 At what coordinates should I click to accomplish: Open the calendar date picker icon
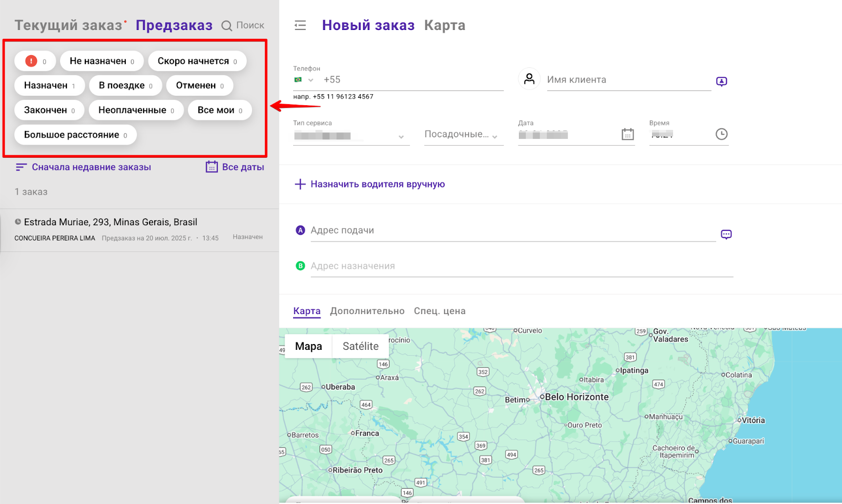[x=627, y=134]
